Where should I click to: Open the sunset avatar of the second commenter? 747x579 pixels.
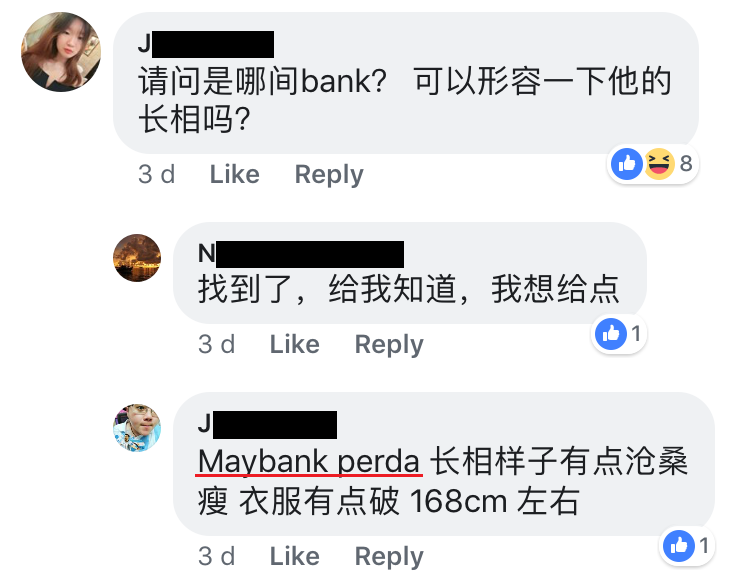pos(137,258)
